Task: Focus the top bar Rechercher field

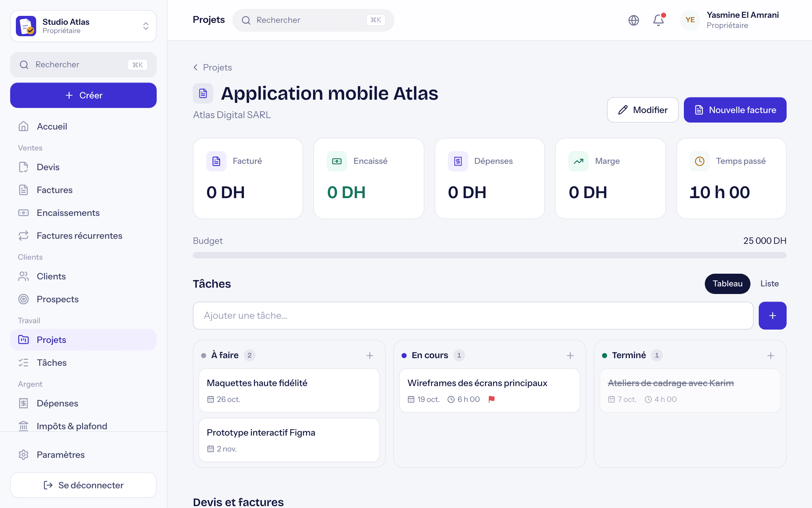Action: coord(313,20)
